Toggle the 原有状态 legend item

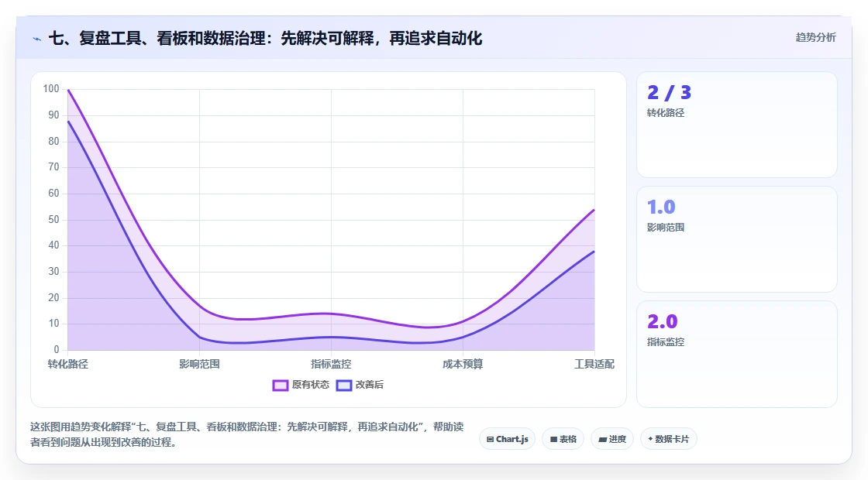(301, 385)
